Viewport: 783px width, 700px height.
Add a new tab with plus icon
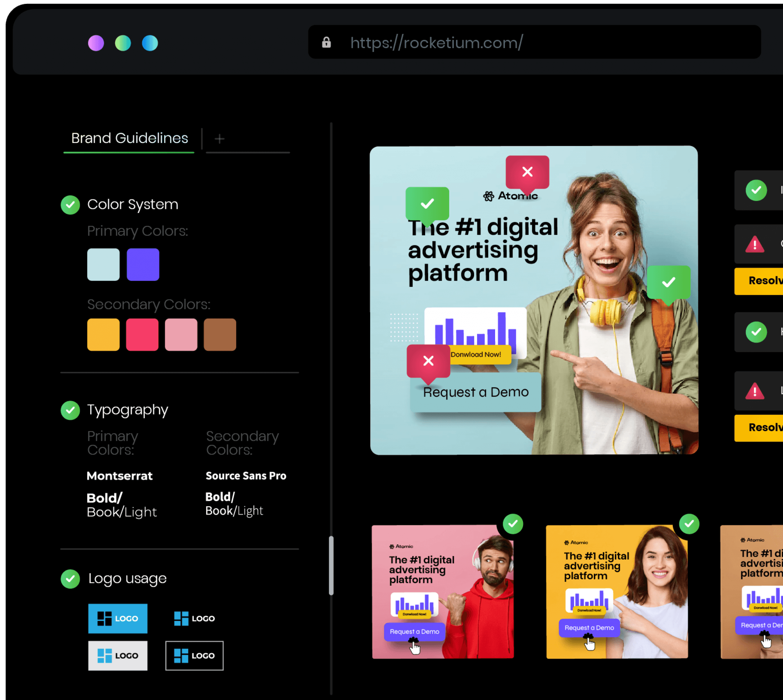point(219,139)
